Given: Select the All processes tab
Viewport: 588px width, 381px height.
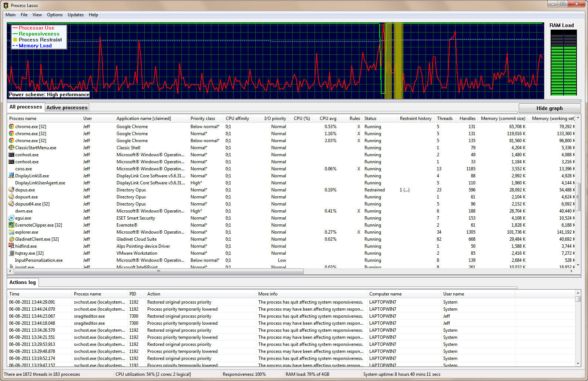Looking at the screenshot, I should point(26,107).
